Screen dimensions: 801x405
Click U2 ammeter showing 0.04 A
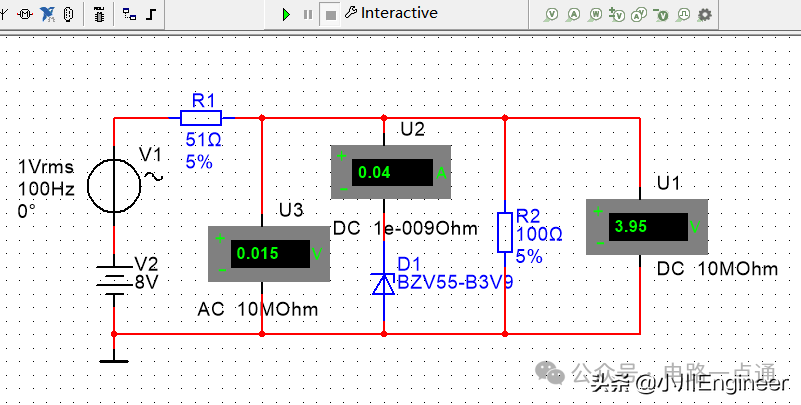pyautogui.click(x=391, y=172)
